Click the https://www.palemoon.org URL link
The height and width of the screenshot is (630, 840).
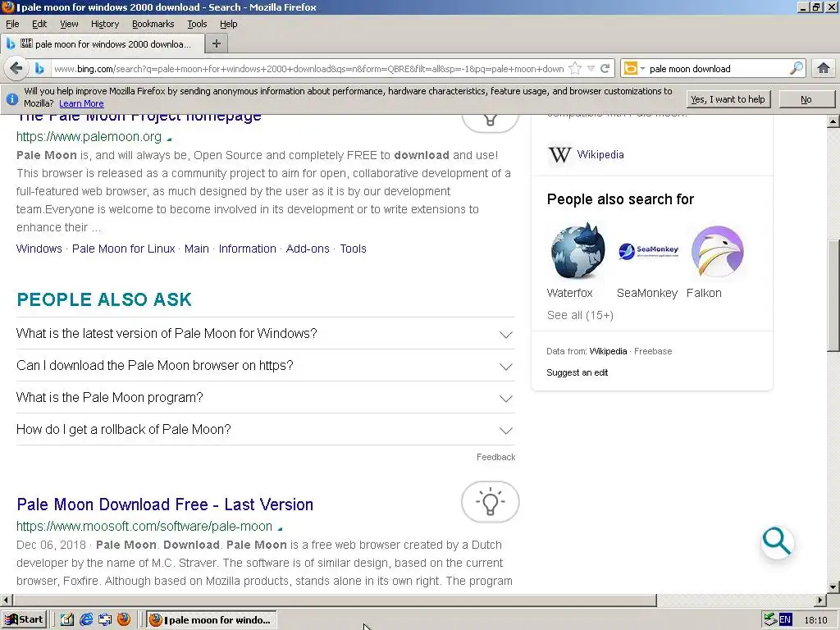click(89, 137)
